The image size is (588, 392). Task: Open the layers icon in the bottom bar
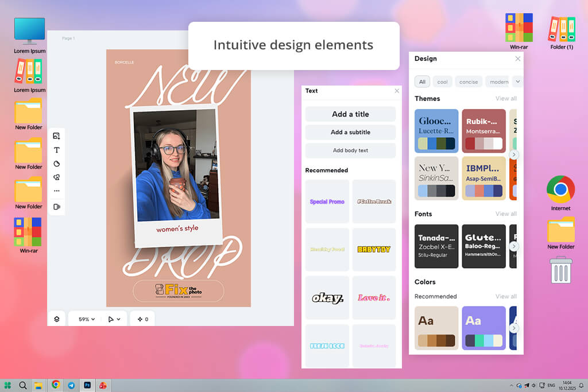point(57,319)
